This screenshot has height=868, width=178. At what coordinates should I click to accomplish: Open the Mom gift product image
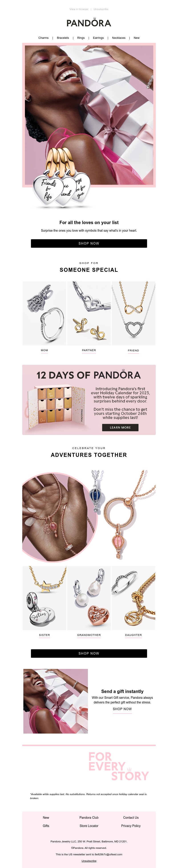[x=44, y=313]
